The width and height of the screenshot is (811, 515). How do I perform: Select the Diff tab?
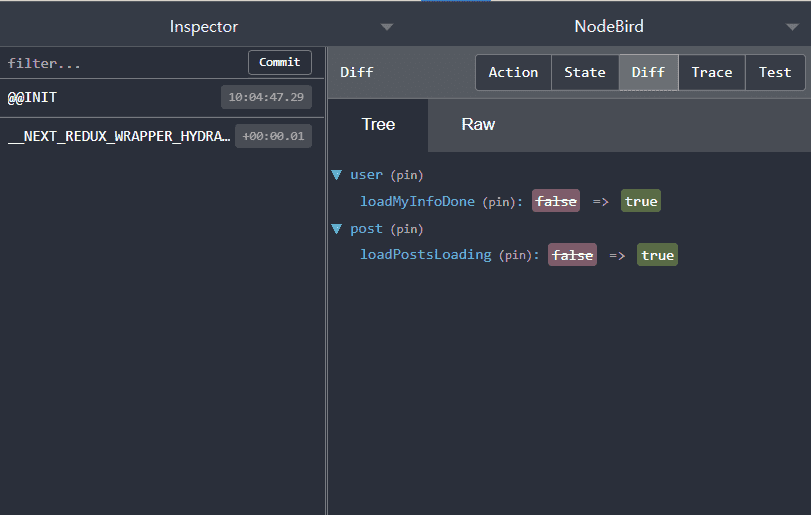pos(648,72)
